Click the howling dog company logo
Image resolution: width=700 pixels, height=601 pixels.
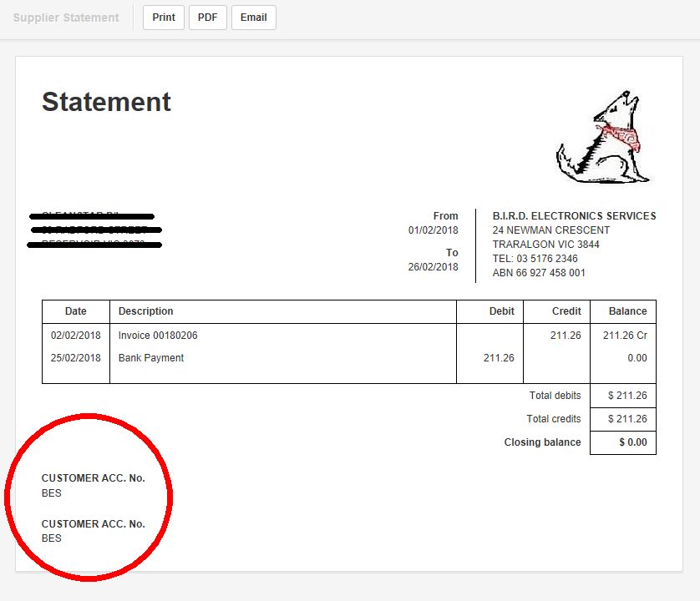click(602, 137)
